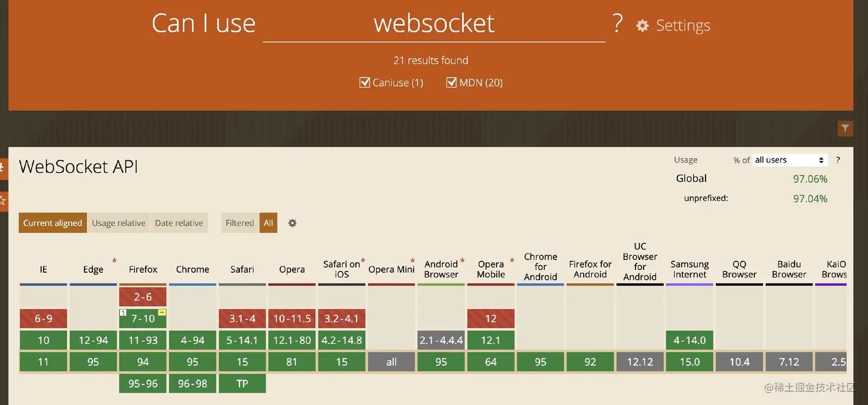
Task: Select the Filtered browsers option
Action: [240, 223]
